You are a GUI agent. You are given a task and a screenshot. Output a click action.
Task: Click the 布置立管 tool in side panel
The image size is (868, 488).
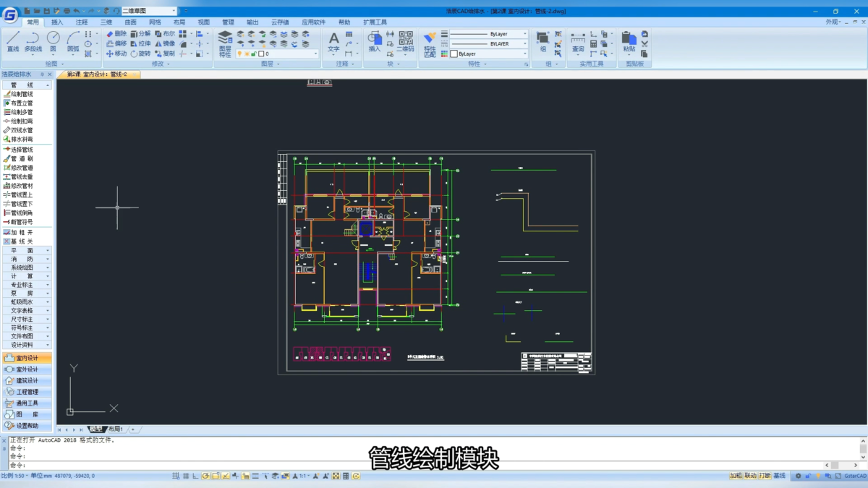pos(18,103)
